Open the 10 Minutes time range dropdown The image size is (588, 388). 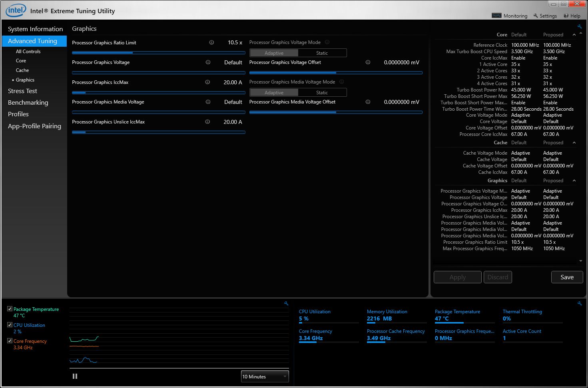tap(265, 376)
